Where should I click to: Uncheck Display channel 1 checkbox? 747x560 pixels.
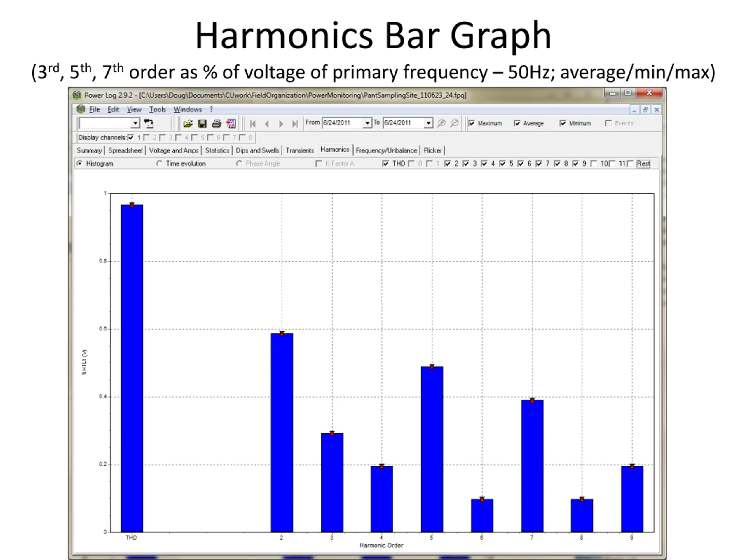[x=131, y=137]
